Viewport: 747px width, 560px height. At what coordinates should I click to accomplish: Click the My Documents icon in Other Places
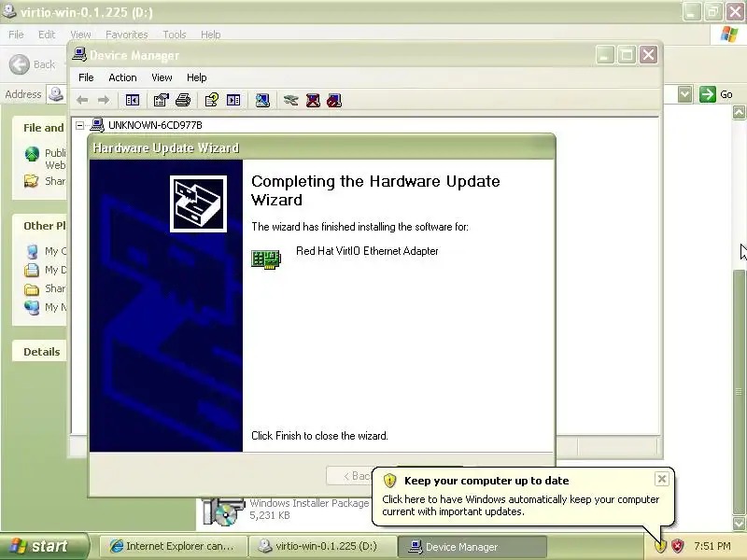(x=32, y=270)
